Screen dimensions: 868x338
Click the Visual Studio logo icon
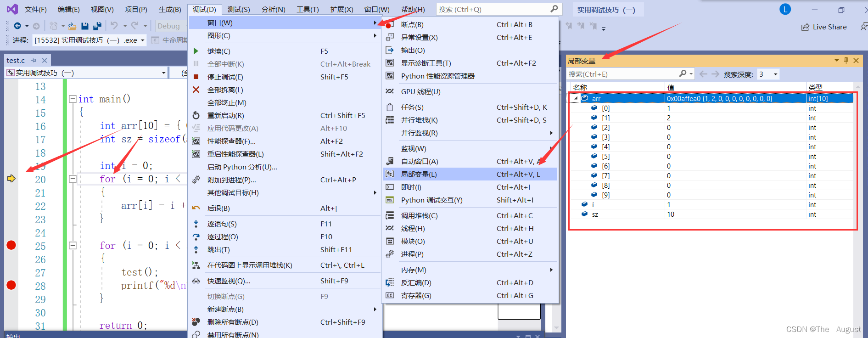click(x=12, y=9)
